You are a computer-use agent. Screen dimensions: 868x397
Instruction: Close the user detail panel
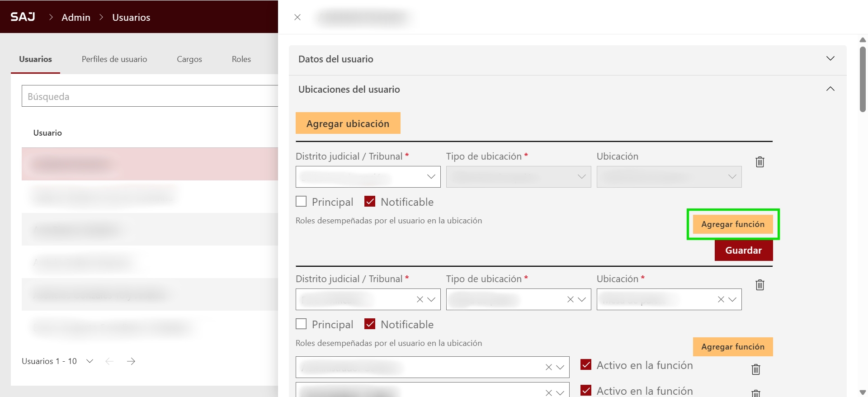point(297,17)
